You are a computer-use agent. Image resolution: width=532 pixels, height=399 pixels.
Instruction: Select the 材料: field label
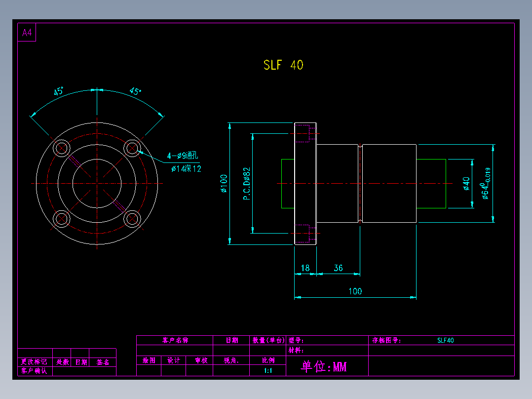click(x=296, y=351)
